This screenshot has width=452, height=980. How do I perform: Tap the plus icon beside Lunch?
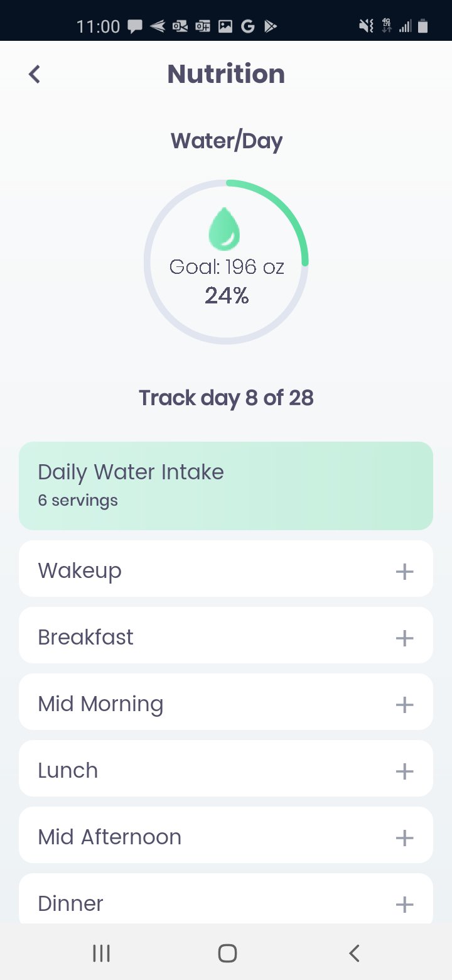pos(404,771)
